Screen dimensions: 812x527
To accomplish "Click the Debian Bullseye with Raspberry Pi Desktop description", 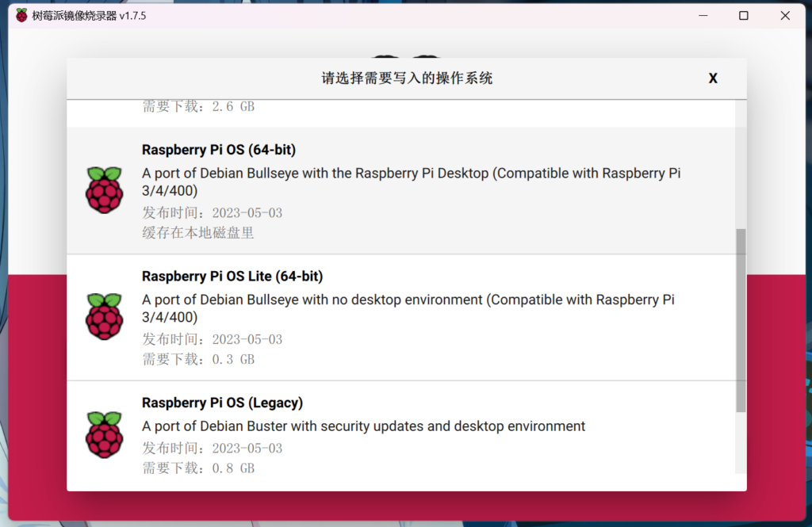I will (412, 181).
